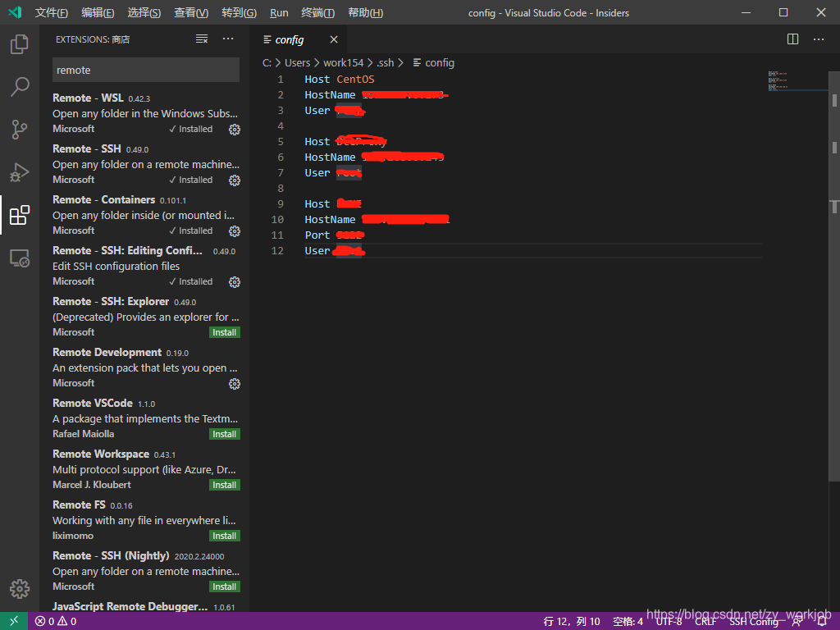Change line position 行 12, 列 10
The width and height of the screenshot is (840, 630).
[572, 622]
